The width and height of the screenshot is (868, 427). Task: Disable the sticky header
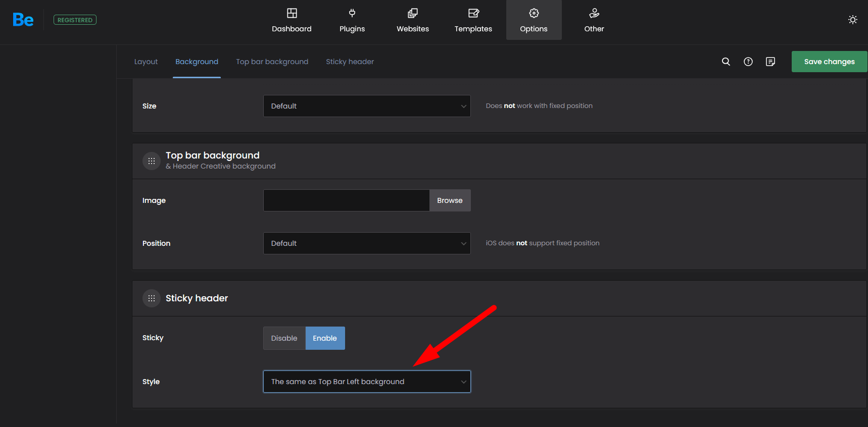284,338
